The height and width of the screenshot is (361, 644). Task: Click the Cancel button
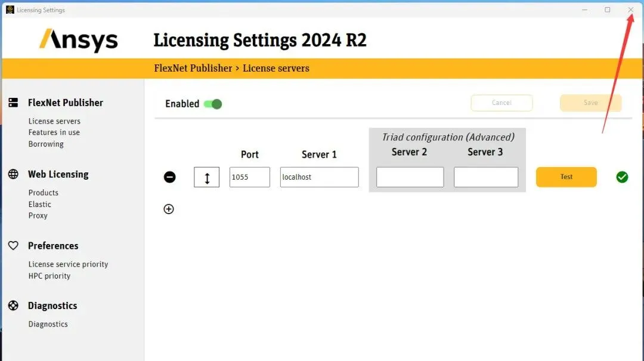point(501,103)
